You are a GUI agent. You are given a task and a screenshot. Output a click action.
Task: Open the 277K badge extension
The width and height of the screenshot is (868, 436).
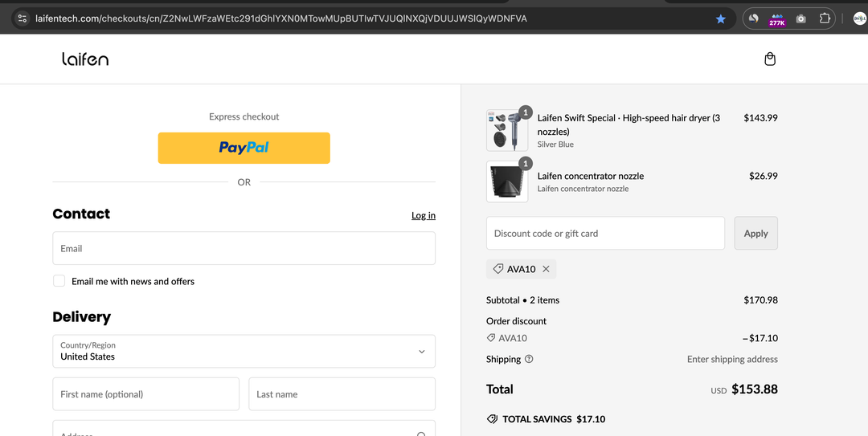coord(776,18)
